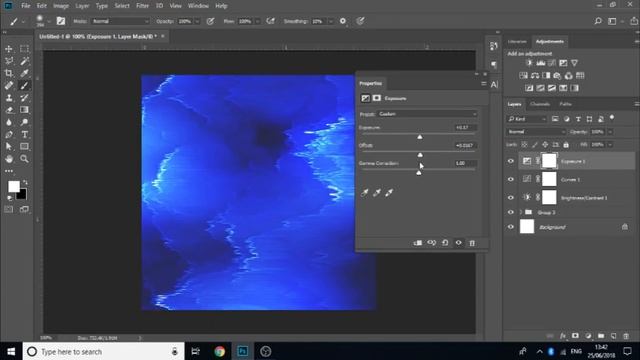Screen dimensions: 640x360
Task: Pick the black point eyedropper in Properties
Action: 364,192
